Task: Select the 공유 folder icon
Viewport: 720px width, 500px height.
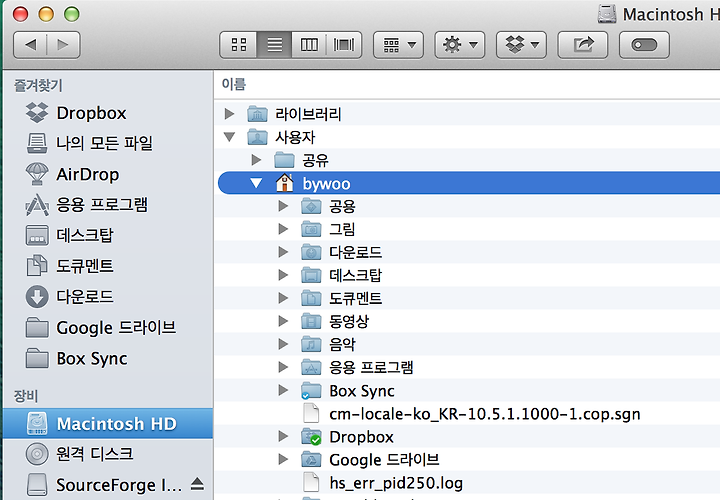Action: [x=284, y=160]
